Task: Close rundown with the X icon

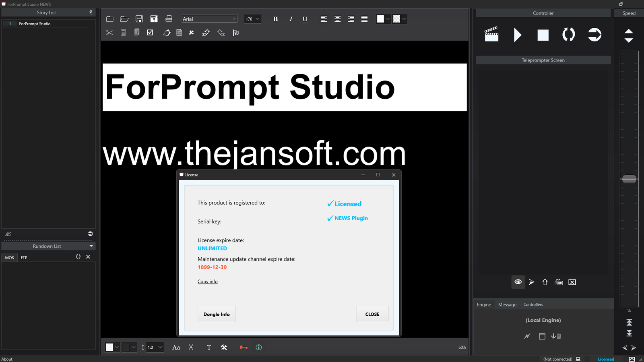Action: (88, 257)
